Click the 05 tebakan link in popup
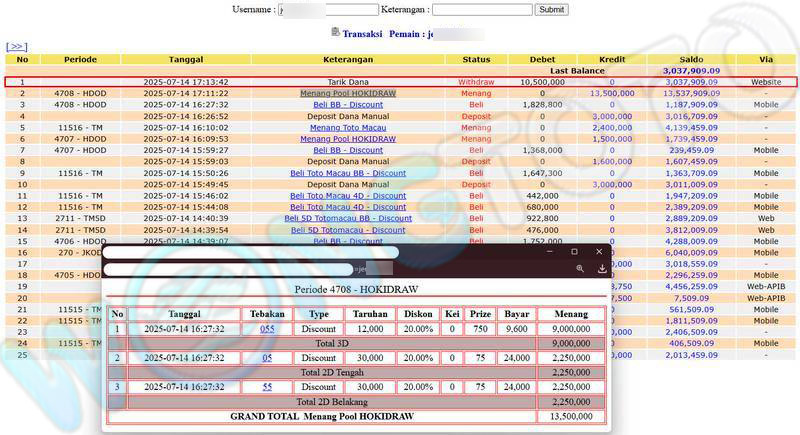Viewport: 800px width, 435px height. click(267, 357)
